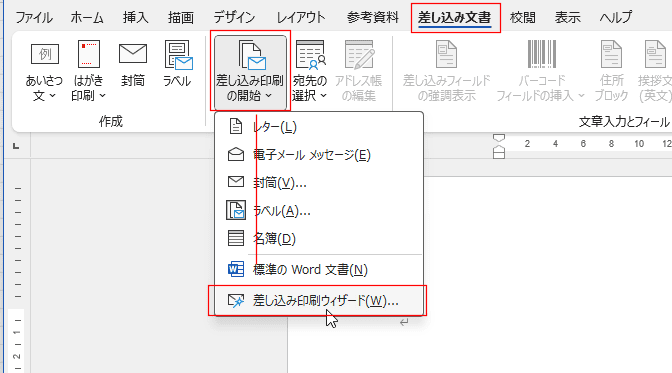The image size is (672, 373).
Task: Open the レイアウト ribbon tab
Action: click(x=301, y=18)
